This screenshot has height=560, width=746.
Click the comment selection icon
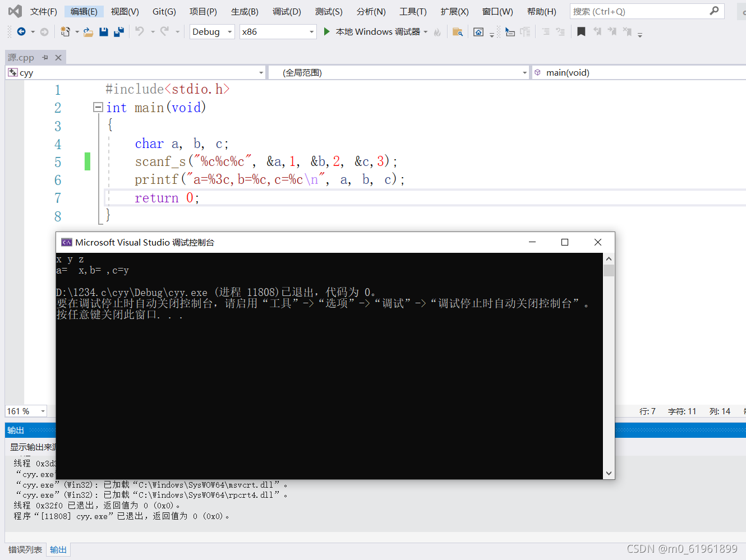(546, 32)
